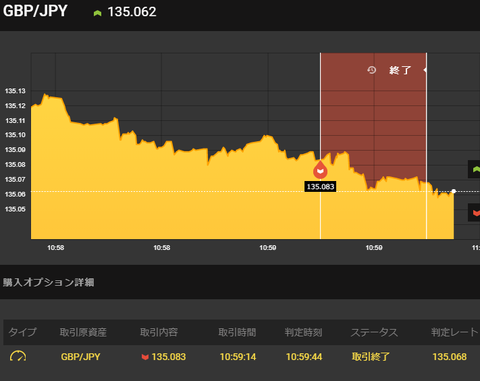Click the 135.05 y-axis label

coord(15,209)
